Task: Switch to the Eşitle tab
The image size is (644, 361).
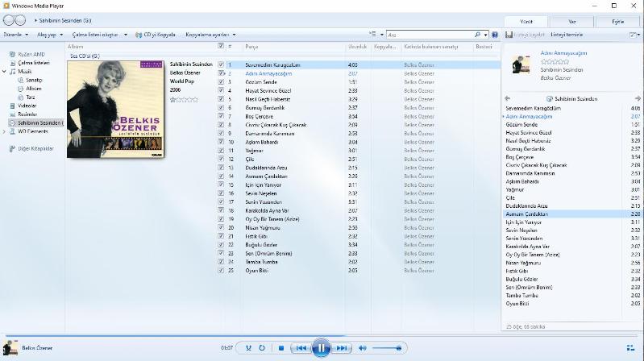Action: (617, 22)
